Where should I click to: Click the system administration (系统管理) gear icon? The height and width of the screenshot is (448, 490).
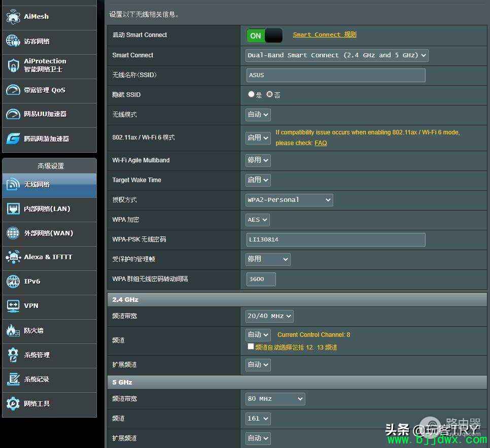point(13,355)
